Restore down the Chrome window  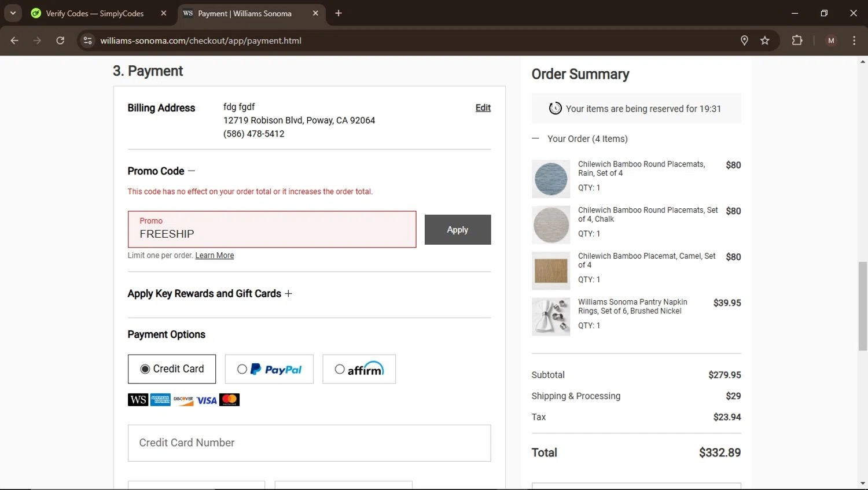coord(824,13)
